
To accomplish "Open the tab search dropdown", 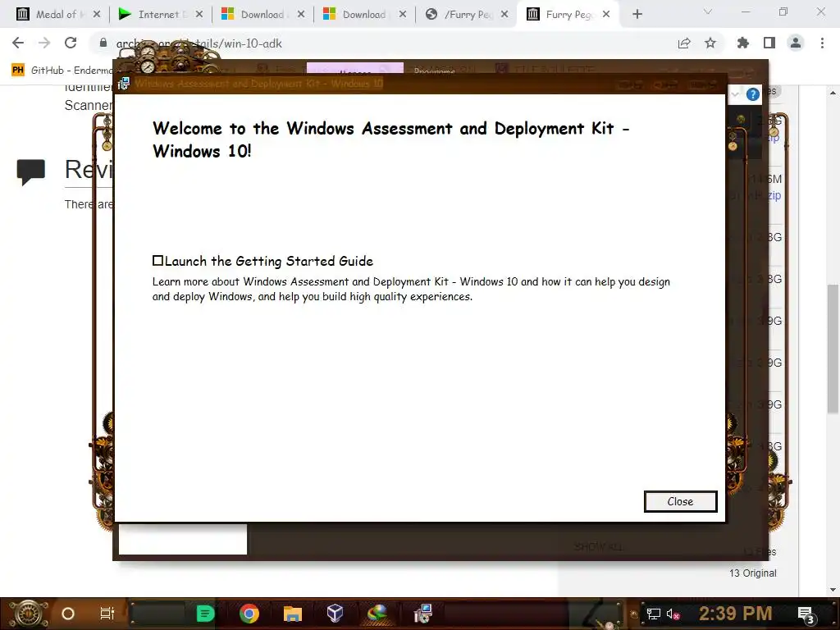I will [708, 11].
